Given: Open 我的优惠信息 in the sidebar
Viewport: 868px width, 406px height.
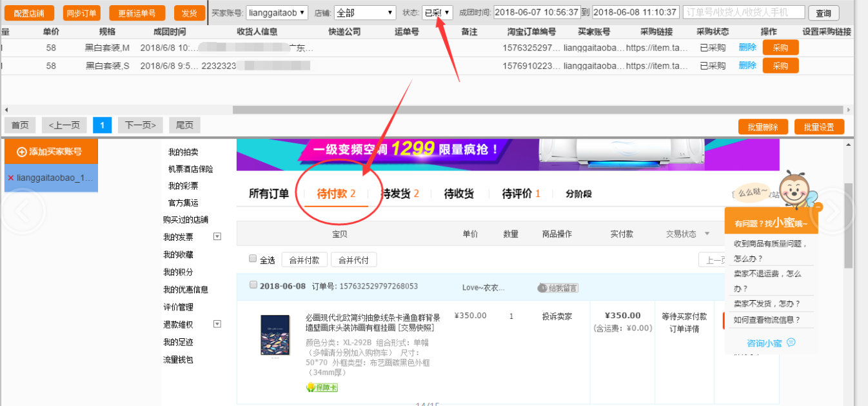Looking at the screenshot, I should 186,289.
